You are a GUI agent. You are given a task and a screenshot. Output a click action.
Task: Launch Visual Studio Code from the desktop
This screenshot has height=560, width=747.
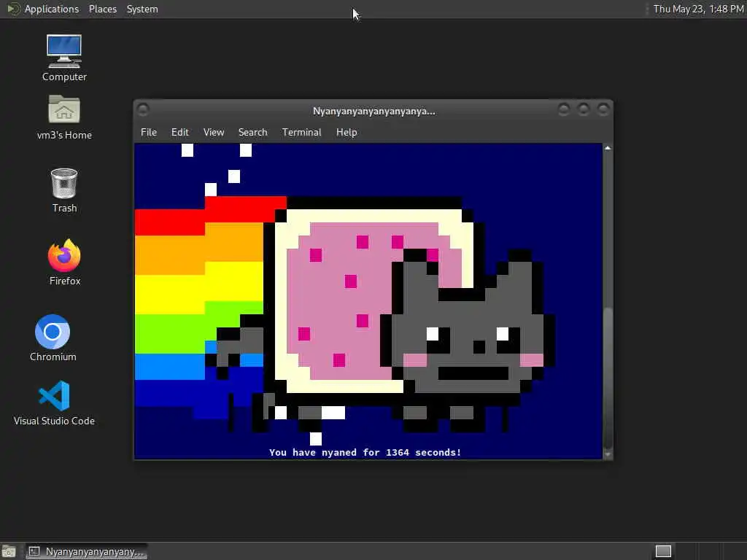pyautogui.click(x=54, y=402)
